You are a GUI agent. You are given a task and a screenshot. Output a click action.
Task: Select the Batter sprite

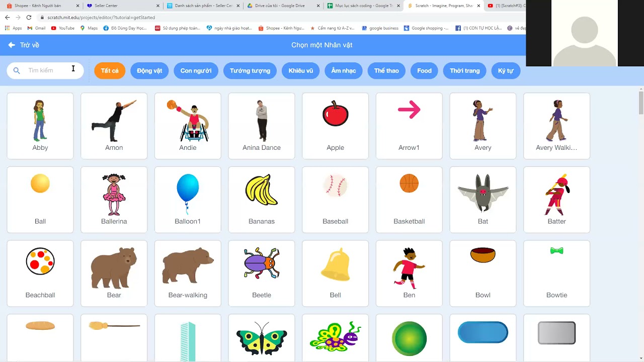pos(557,200)
